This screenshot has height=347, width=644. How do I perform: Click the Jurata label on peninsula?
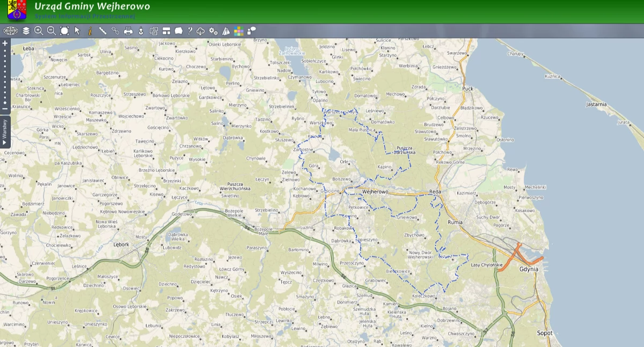[623, 122]
